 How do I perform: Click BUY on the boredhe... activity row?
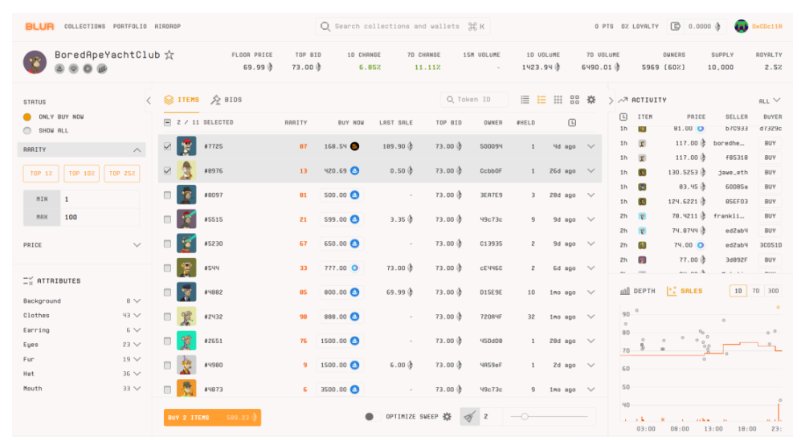click(770, 144)
